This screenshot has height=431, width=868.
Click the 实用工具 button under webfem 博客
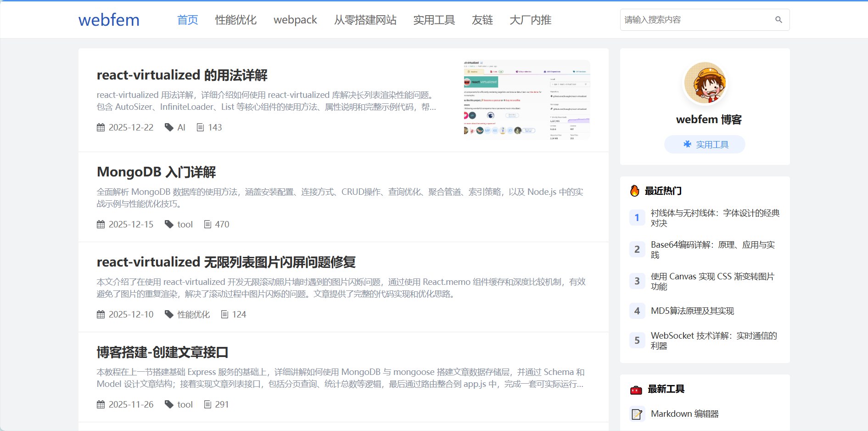(x=704, y=144)
